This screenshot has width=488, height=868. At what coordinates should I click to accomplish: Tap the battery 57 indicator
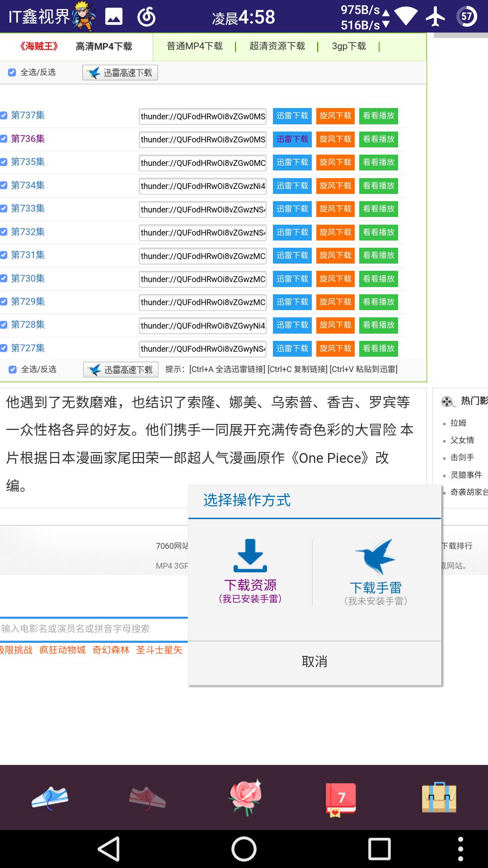coord(467,17)
